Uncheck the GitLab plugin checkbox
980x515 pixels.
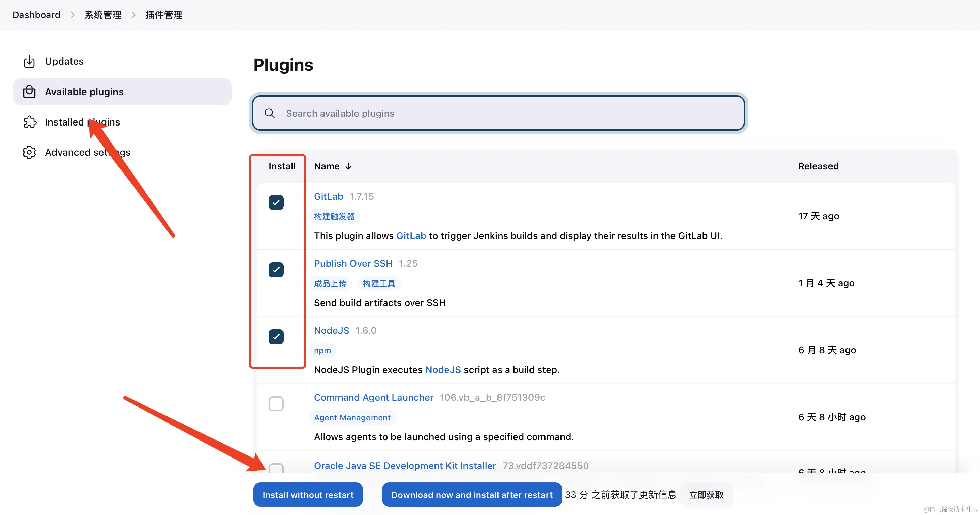(x=276, y=203)
